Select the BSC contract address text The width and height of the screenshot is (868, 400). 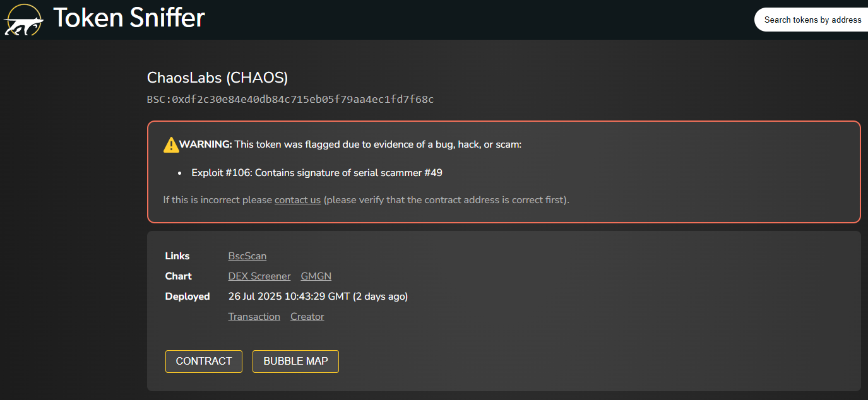[x=290, y=99]
